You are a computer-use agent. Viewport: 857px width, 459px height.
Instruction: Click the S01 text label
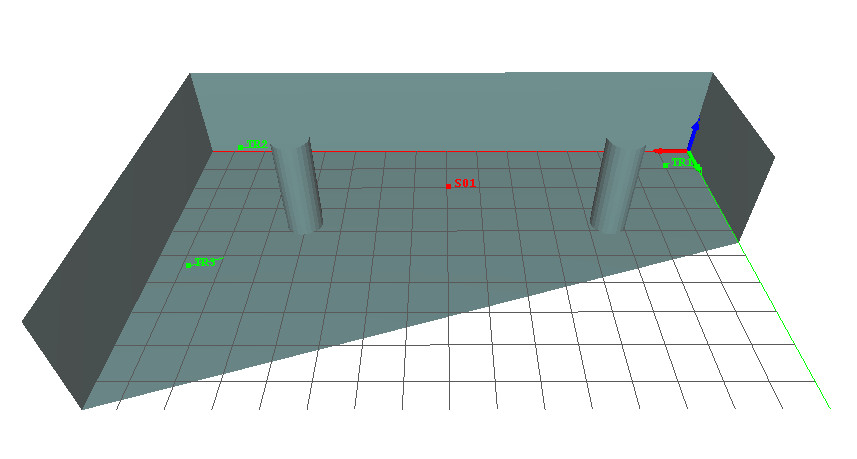pos(466,184)
